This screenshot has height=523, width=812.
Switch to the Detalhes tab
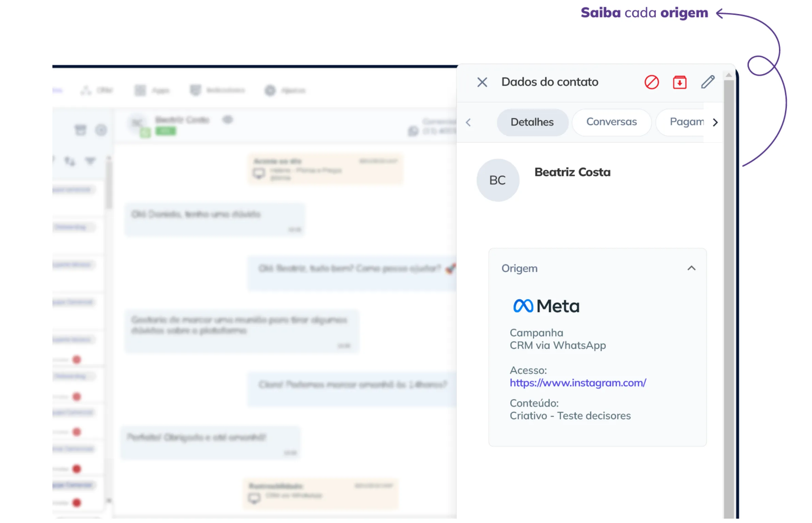coord(532,122)
